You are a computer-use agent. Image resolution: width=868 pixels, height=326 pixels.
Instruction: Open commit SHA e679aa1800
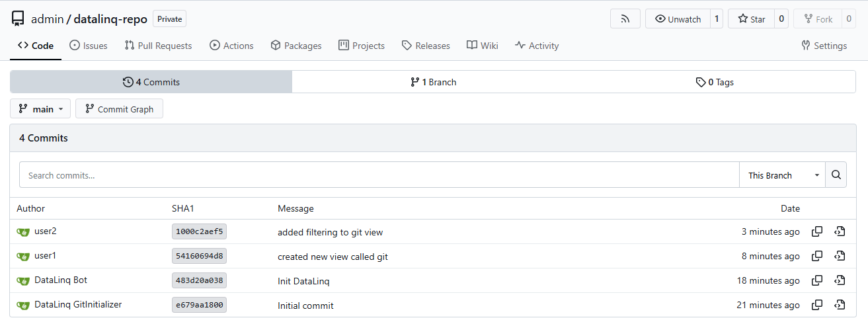point(199,305)
